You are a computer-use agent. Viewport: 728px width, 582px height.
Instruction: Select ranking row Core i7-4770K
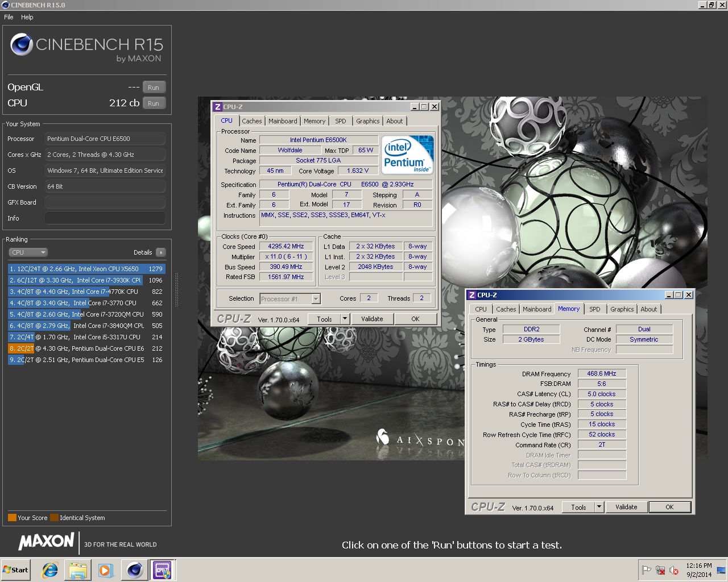[x=86, y=292]
